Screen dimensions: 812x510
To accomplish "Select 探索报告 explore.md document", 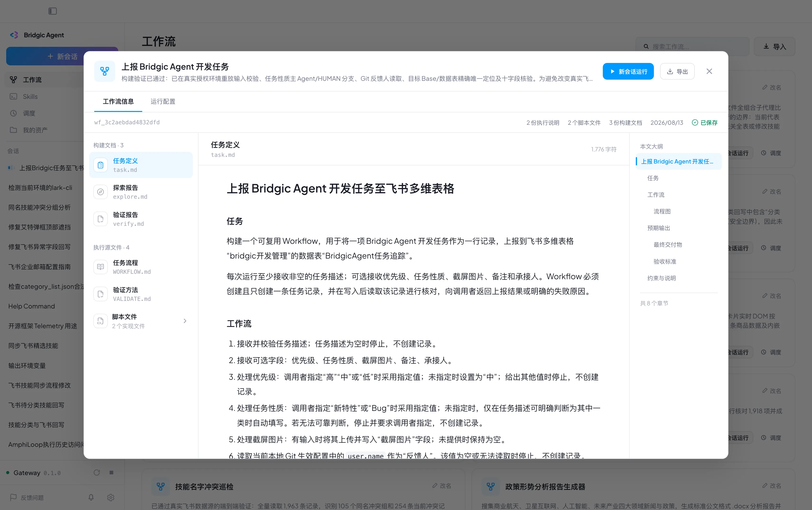I will (141, 192).
